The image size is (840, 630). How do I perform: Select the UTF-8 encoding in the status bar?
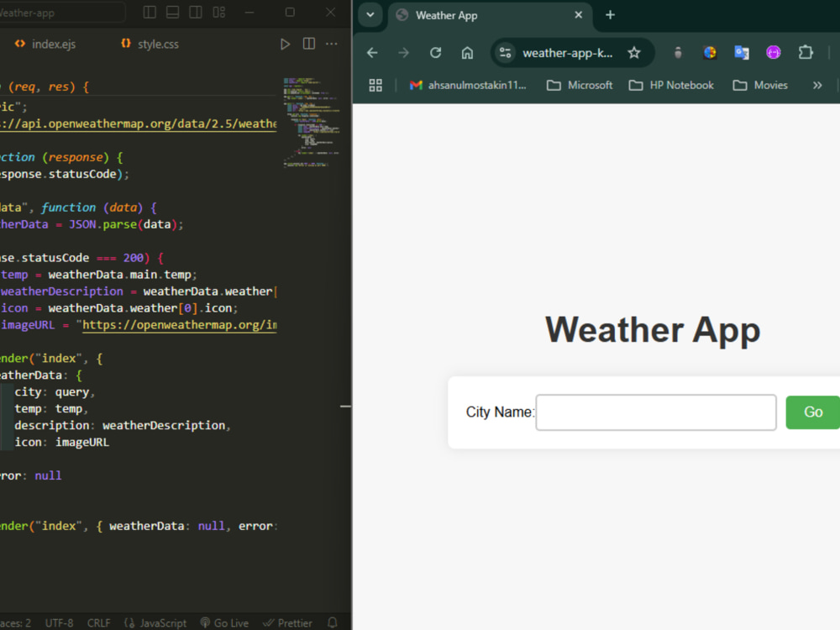[x=59, y=623]
